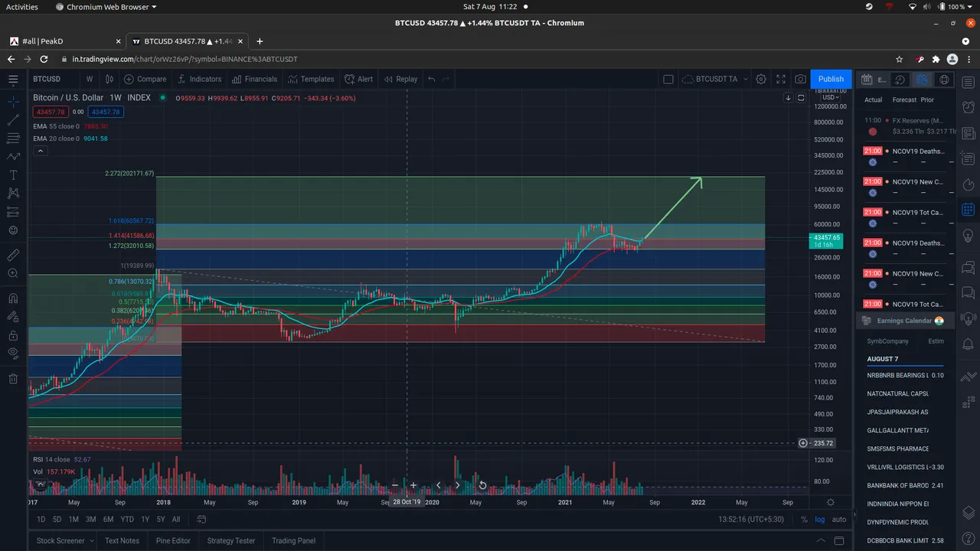Image resolution: width=980 pixels, height=551 pixels.
Task: Toggle magnet mode for drawings
Action: point(13,298)
